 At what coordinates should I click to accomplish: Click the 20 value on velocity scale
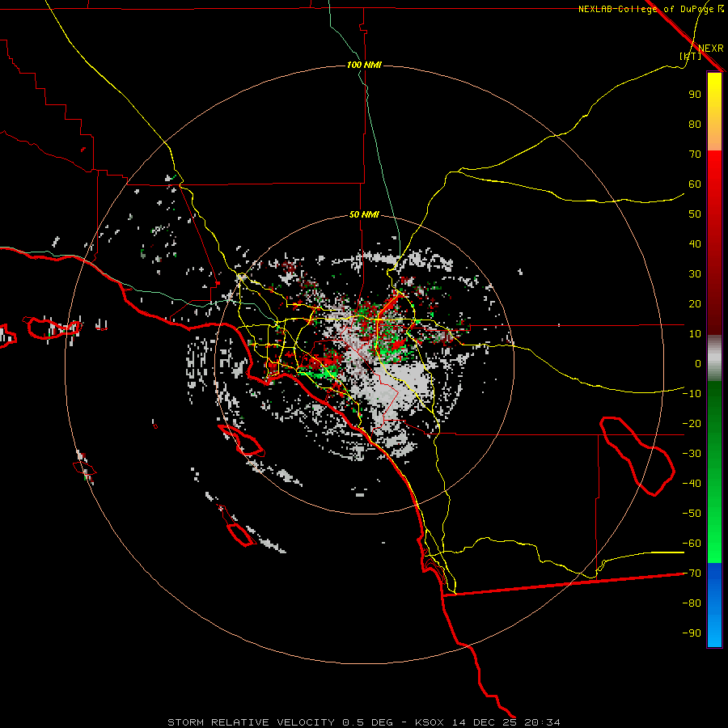click(695, 304)
